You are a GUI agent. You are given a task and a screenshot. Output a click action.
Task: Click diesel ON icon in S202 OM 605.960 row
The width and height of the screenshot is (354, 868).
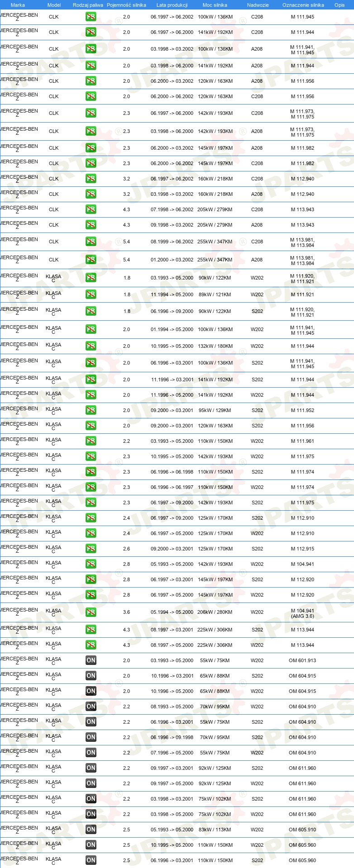pos(91,860)
